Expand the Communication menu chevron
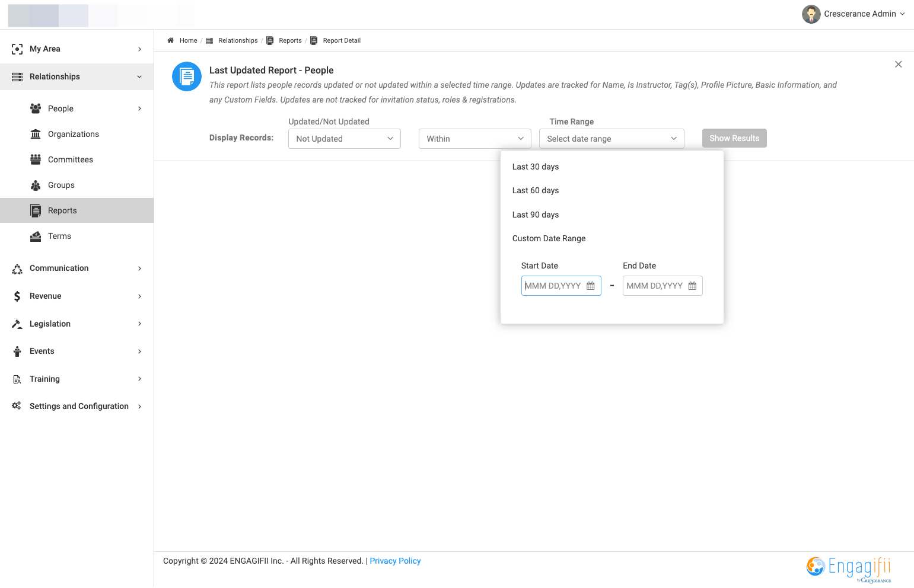Image resolution: width=914 pixels, height=588 pixels. coord(140,269)
